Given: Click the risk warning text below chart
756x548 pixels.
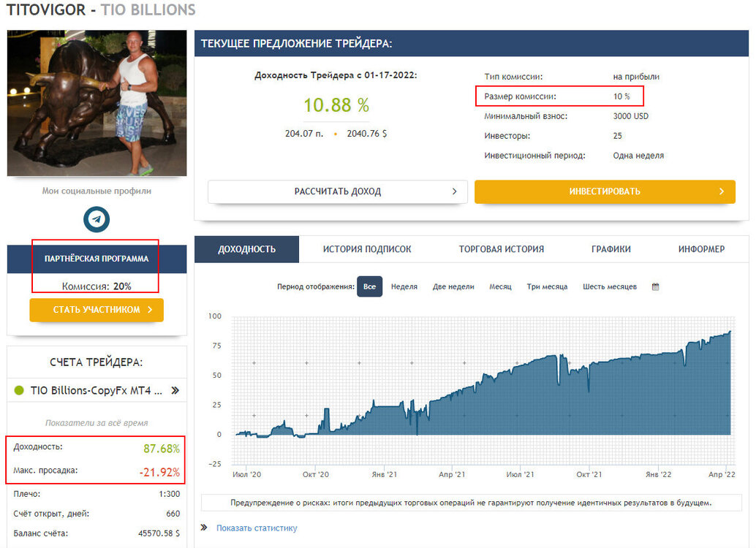Looking at the screenshot, I should point(471,503).
